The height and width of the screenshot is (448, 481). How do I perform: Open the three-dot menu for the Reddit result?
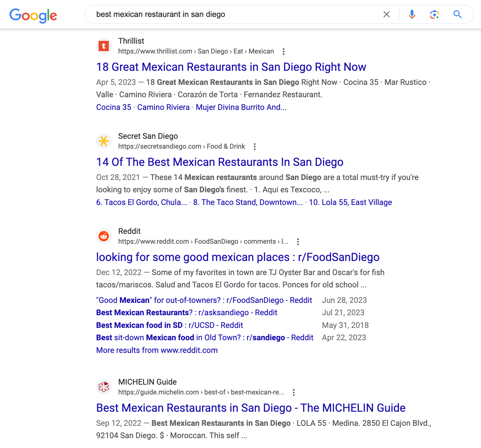click(x=298, y=242)
